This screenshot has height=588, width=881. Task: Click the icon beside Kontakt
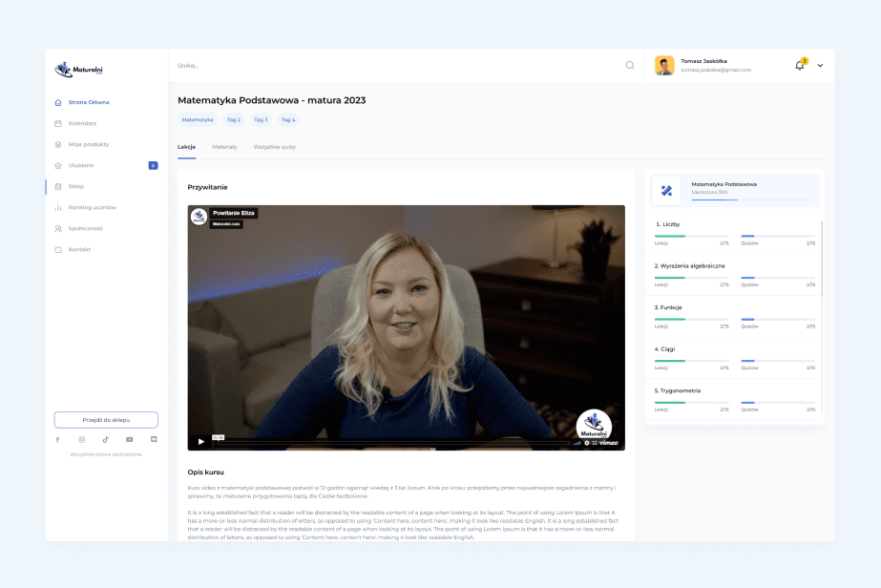point(58,249)
